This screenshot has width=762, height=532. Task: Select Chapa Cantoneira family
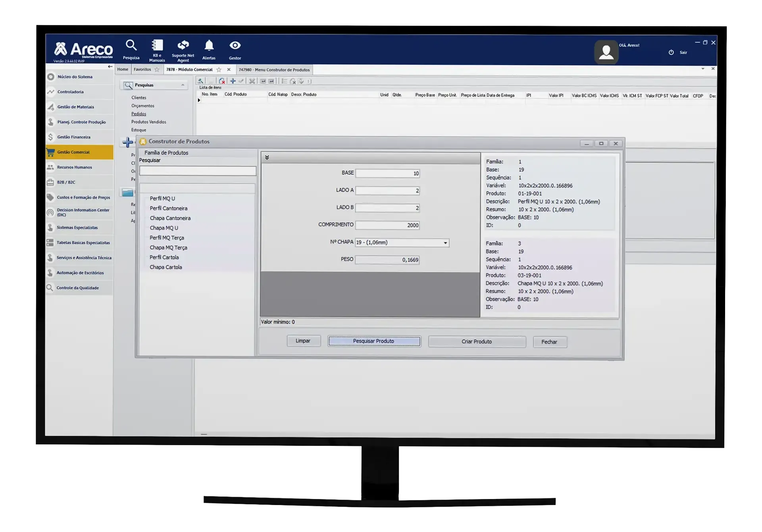point(170,218)
